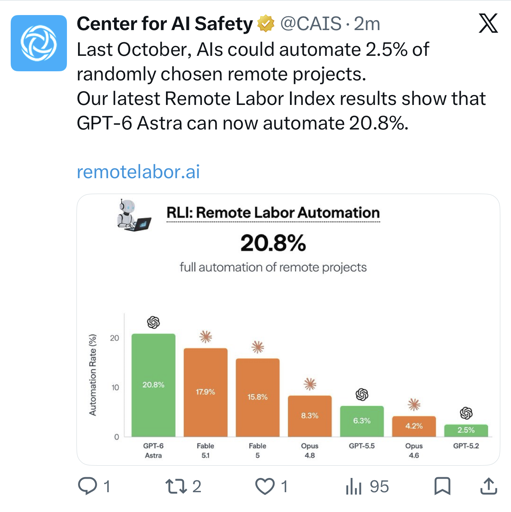
Task: Click OpenAI logo above GPT-5.5 bar
Action: coord(362,395)
